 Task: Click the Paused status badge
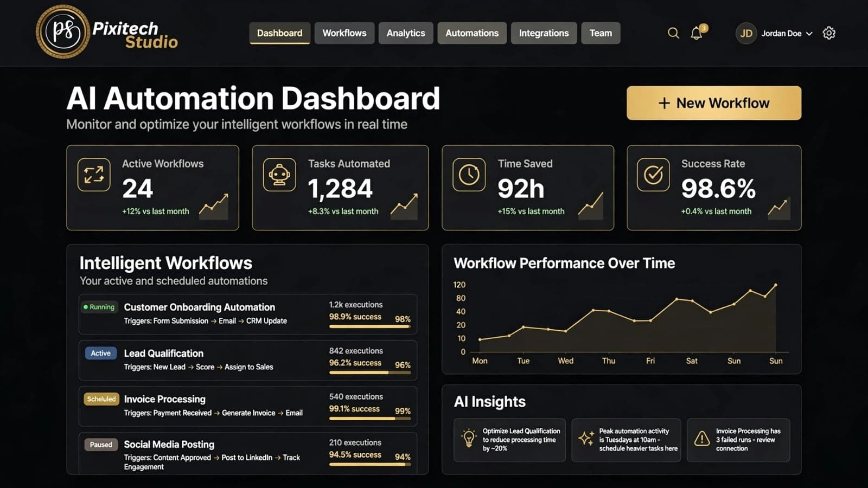pos(101,445)
